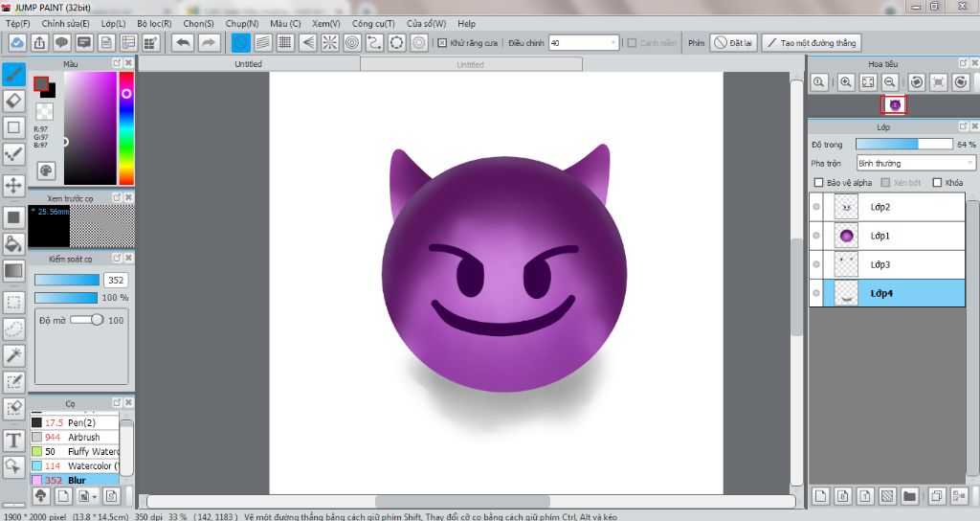Select the Magic Wand tool

pos(13,355)
